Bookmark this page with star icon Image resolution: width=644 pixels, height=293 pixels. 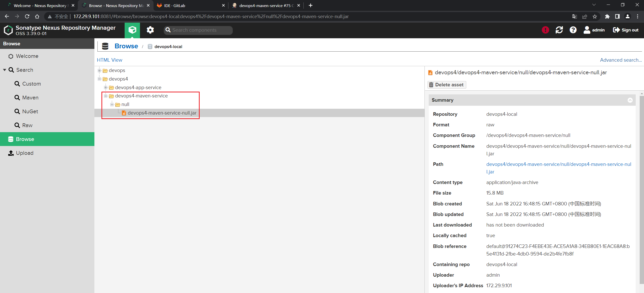(595, 16)
